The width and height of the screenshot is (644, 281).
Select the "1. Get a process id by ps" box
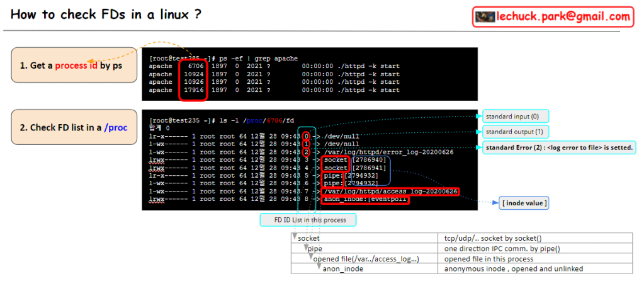click(x=73, y=67)
